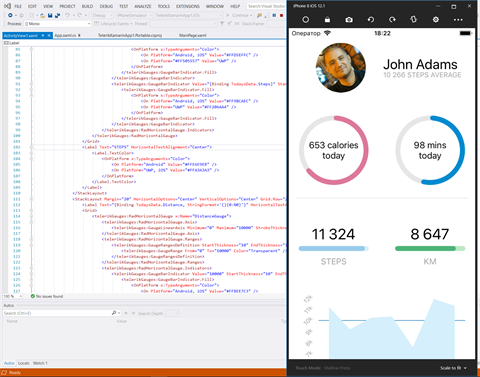Tap the John Adams name label
The height and width of the screenshot is (377, 480).
(420, 64)
